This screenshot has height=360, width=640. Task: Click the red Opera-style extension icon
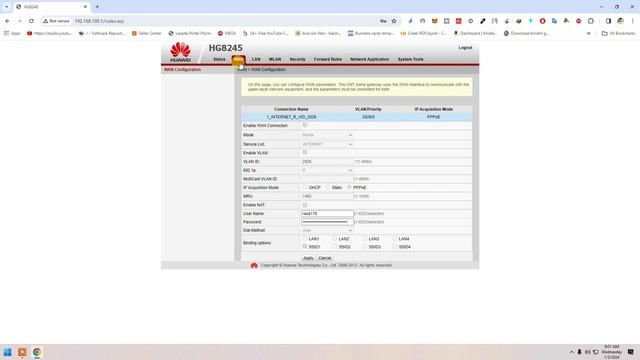542,21
